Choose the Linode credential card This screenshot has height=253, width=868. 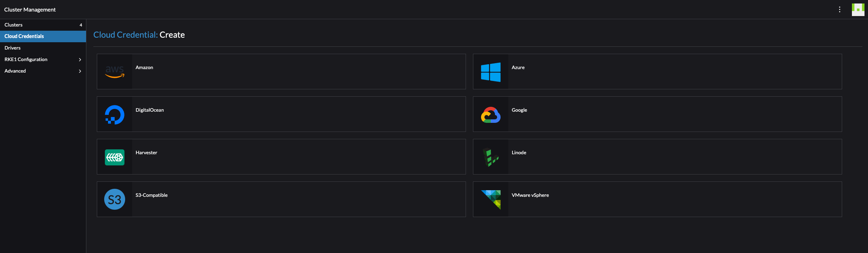click(x=658, y=157)
